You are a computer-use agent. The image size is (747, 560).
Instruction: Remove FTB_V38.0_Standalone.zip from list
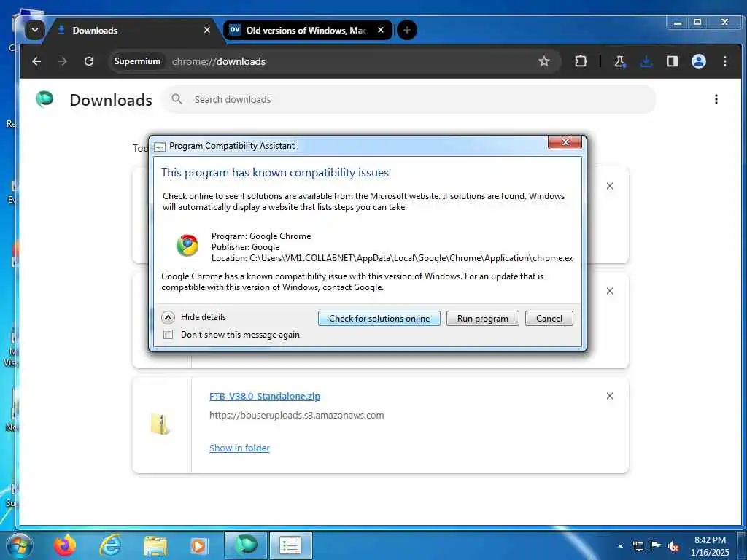click(610, 396)
